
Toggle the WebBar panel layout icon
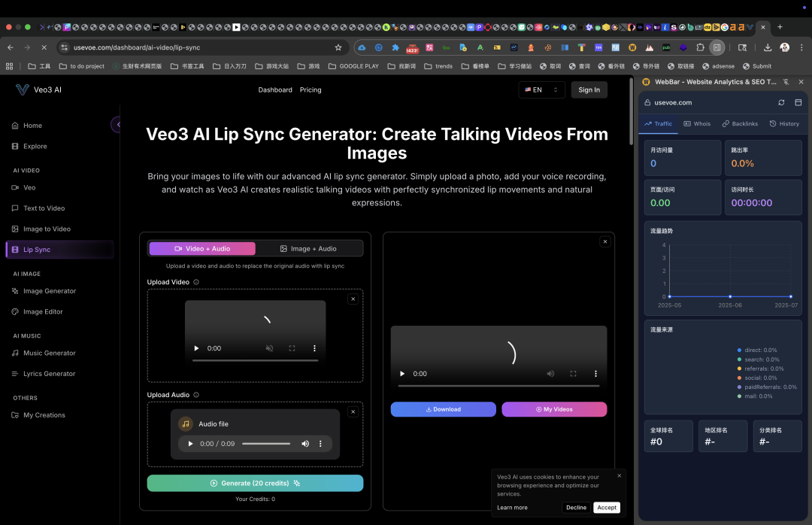798,102
